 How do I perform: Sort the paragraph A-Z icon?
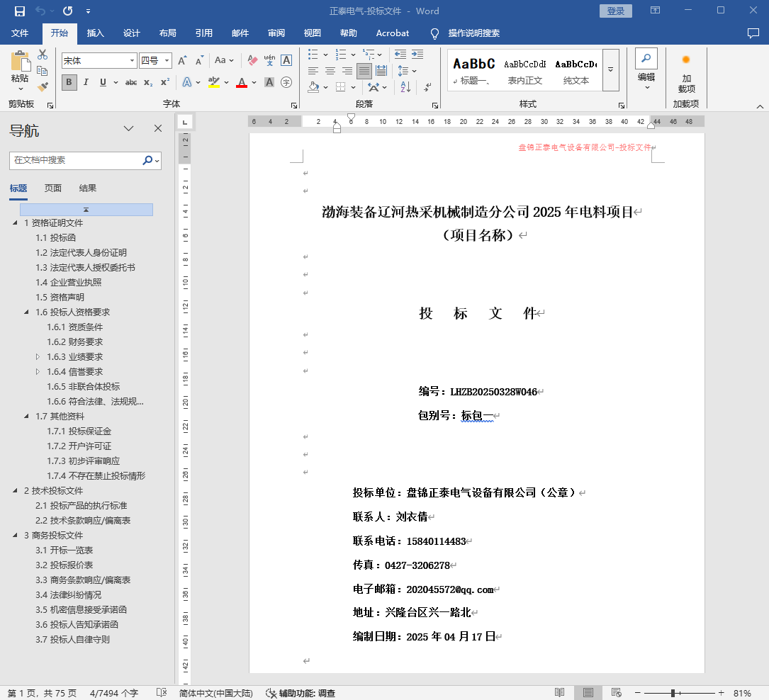[405, 87]
